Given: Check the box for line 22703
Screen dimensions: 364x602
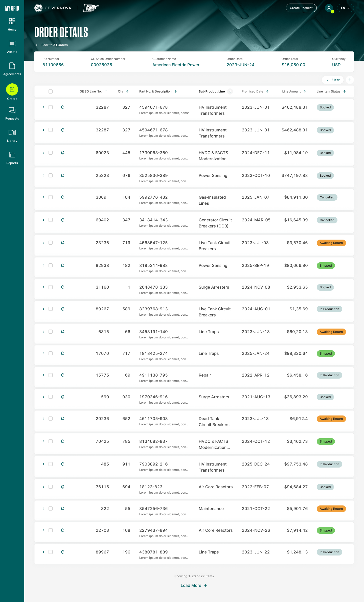Looking at the screenshot, I should (51, 530).
